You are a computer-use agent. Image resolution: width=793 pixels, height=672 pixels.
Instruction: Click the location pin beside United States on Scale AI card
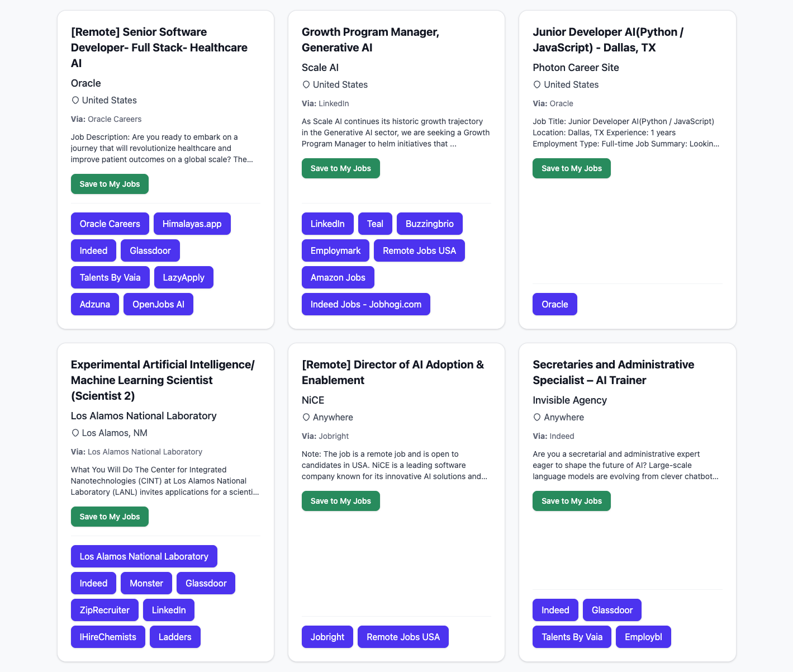pos(306,84)
